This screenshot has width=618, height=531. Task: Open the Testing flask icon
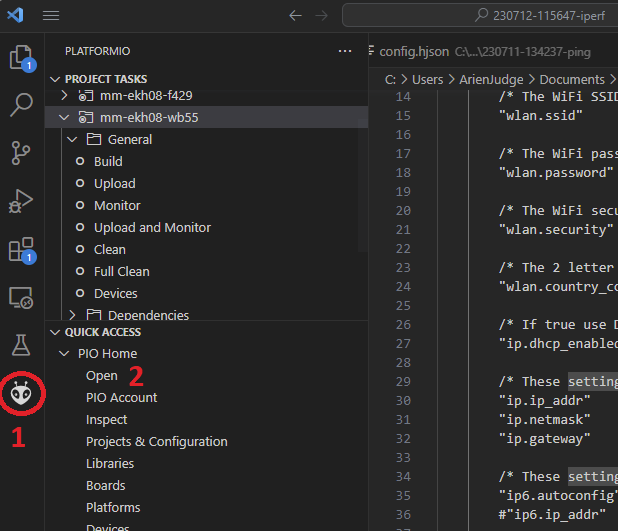click(21, 345)
